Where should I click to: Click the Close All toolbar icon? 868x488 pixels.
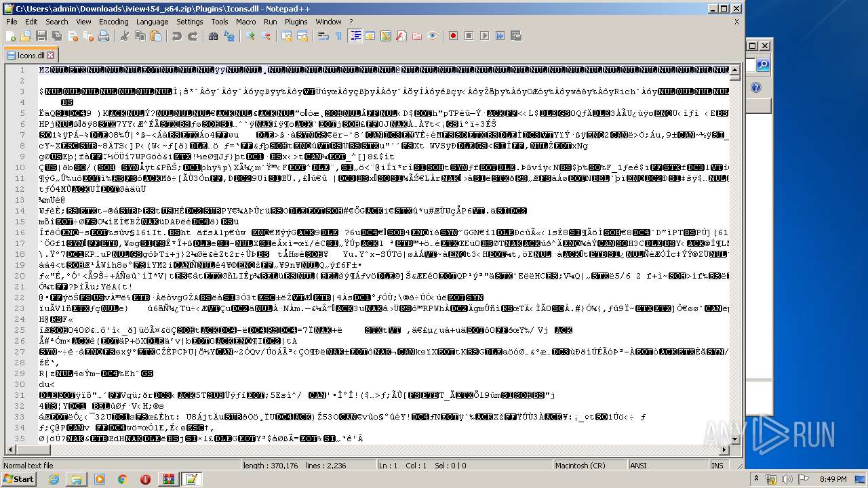87,36
